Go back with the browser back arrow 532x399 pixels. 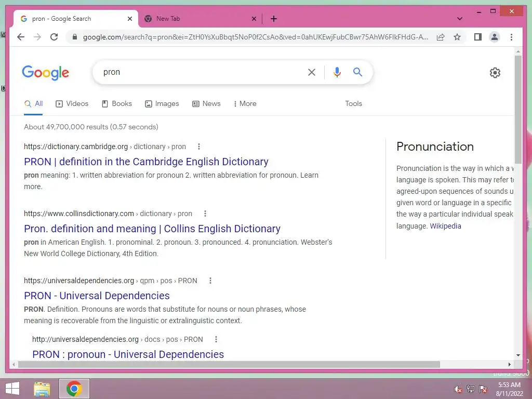[x=21, y=37]
